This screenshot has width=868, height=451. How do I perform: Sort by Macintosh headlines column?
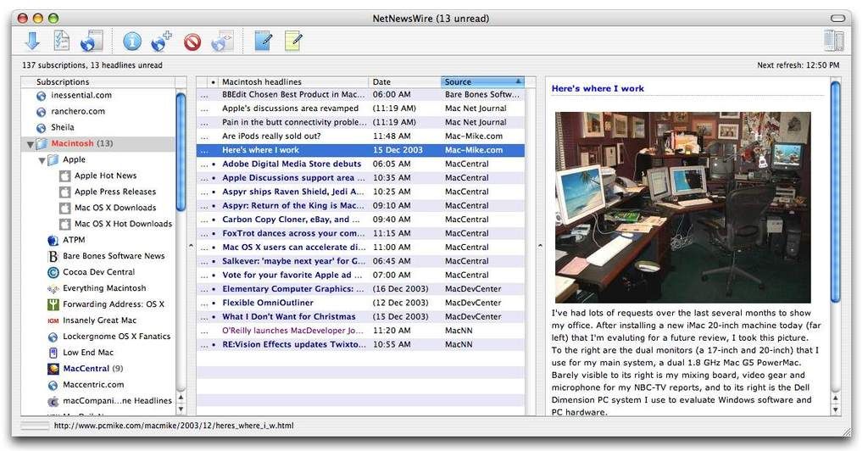tap(292, 82)
